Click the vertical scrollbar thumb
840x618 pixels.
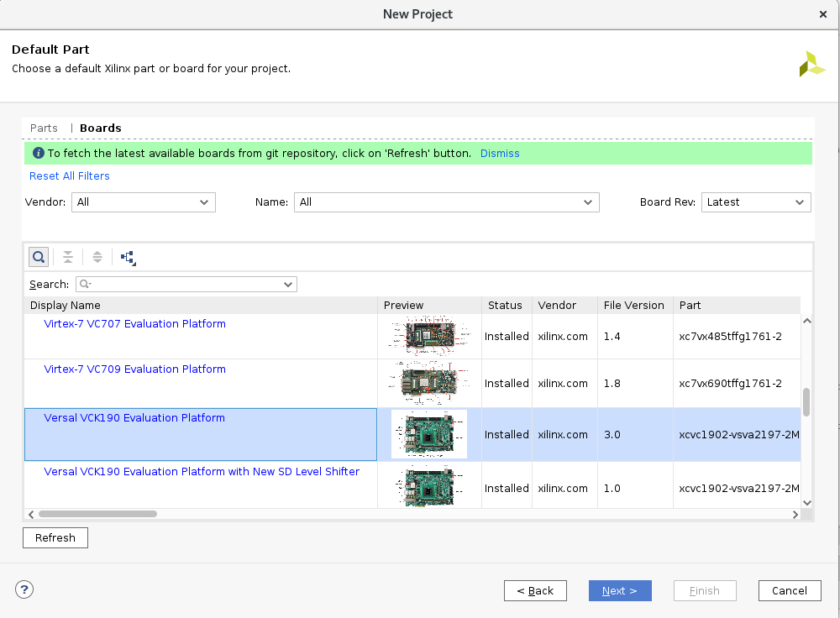tap(806, 402)
